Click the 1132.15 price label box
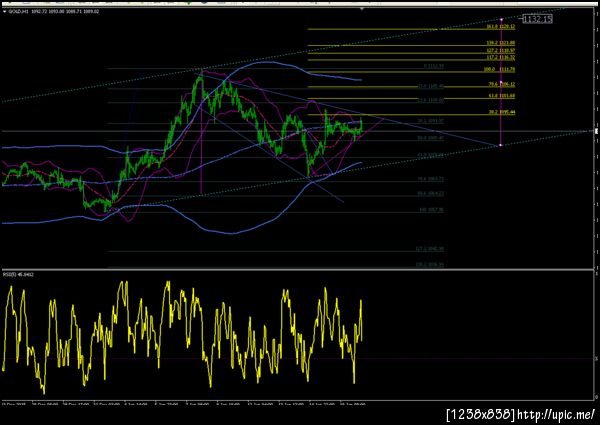The width and height of the screenshot is (600, 425). tap(538, 19)
